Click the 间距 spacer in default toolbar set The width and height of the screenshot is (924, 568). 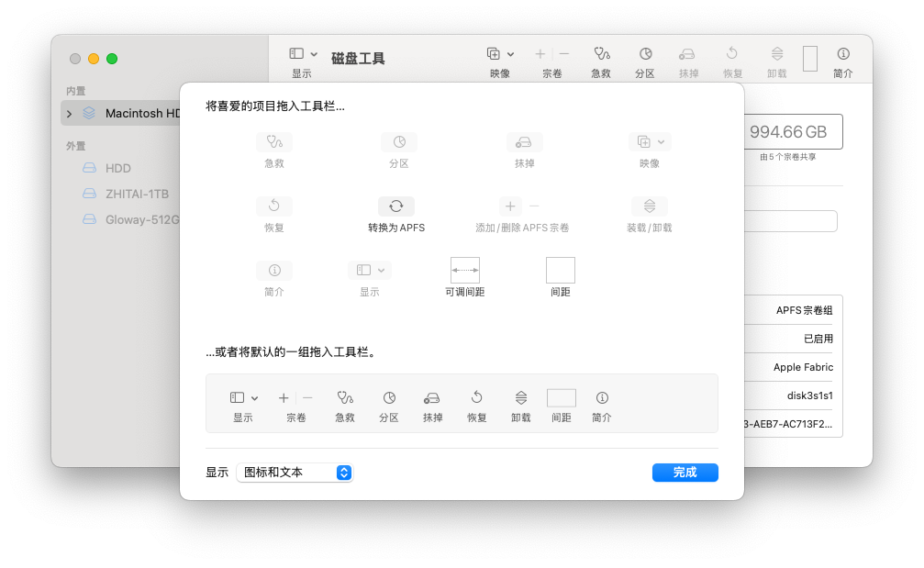point(561,397)
